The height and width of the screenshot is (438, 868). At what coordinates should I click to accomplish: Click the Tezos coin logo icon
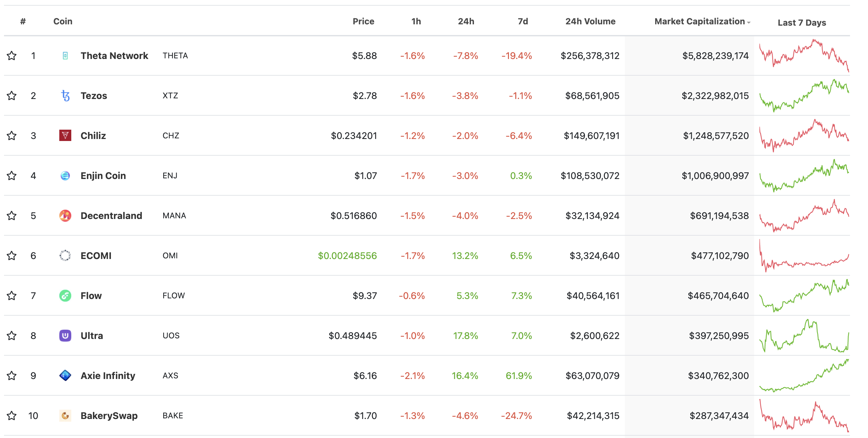(x=65, y=96)
